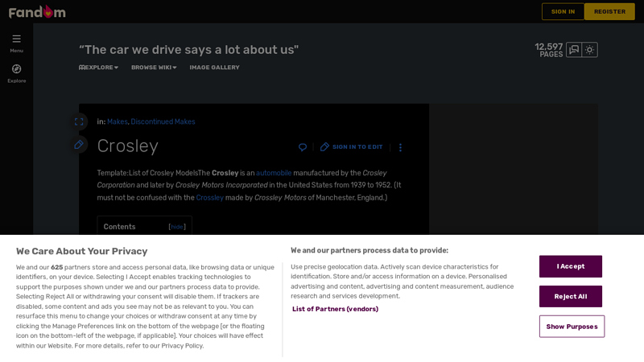Expand the Browse Wiki dropdown
The width and height of the screenshot is (644, 362).
154,68
